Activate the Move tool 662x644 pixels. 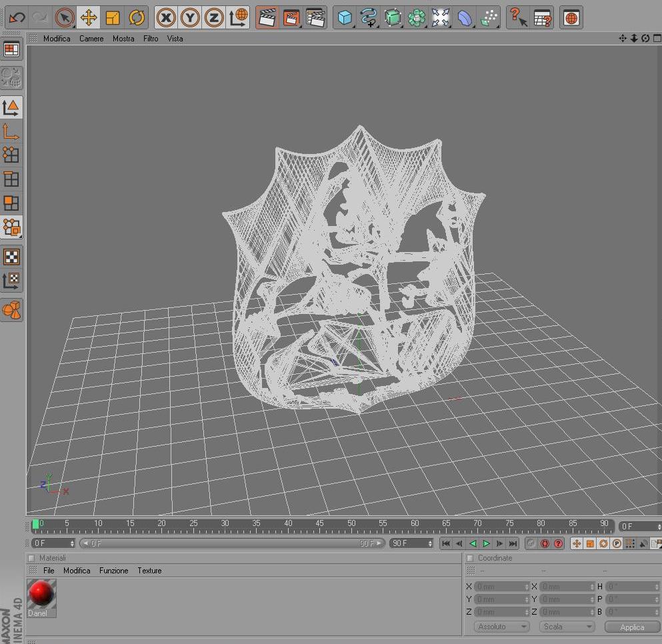coord(89,18)
